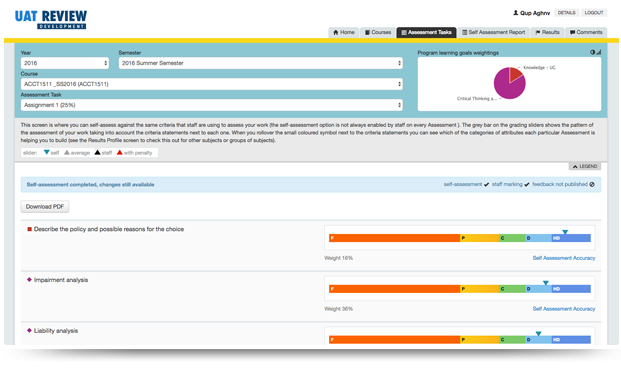Open the Assessment Task dropdown Assignment 1
621x381 pixels.
pyautogui.click(x=212, y=105)
